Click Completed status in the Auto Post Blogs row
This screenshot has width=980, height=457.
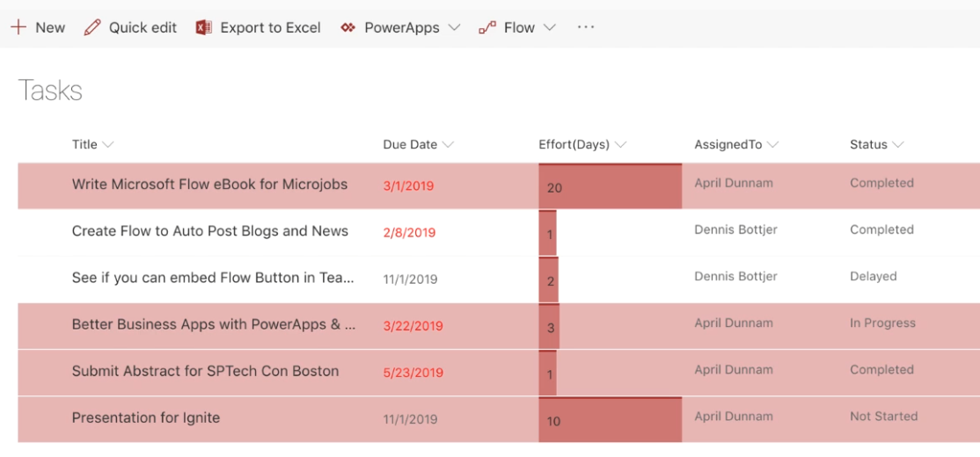(881, 229)
